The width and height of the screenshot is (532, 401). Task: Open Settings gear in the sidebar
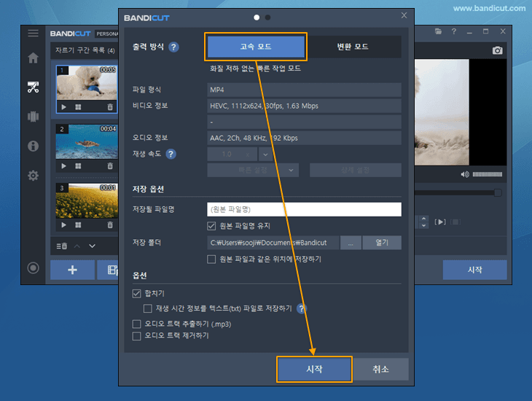pos(33,176)
